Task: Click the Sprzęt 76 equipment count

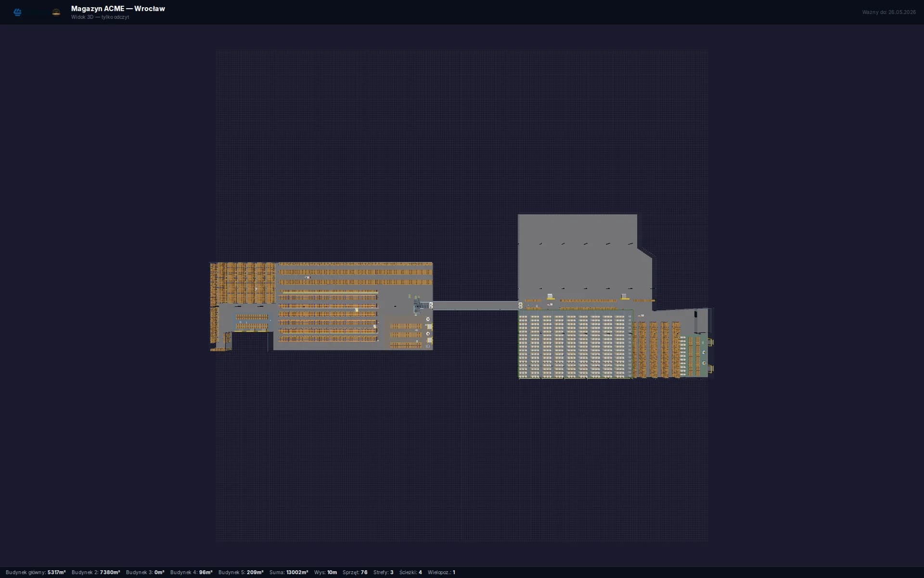Action: [x=355, y=572]
